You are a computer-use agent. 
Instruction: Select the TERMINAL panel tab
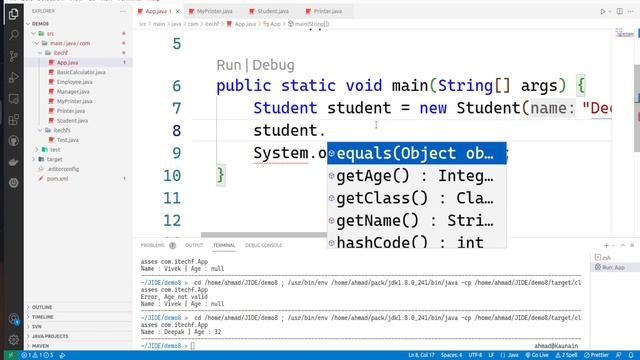[224, 245]
